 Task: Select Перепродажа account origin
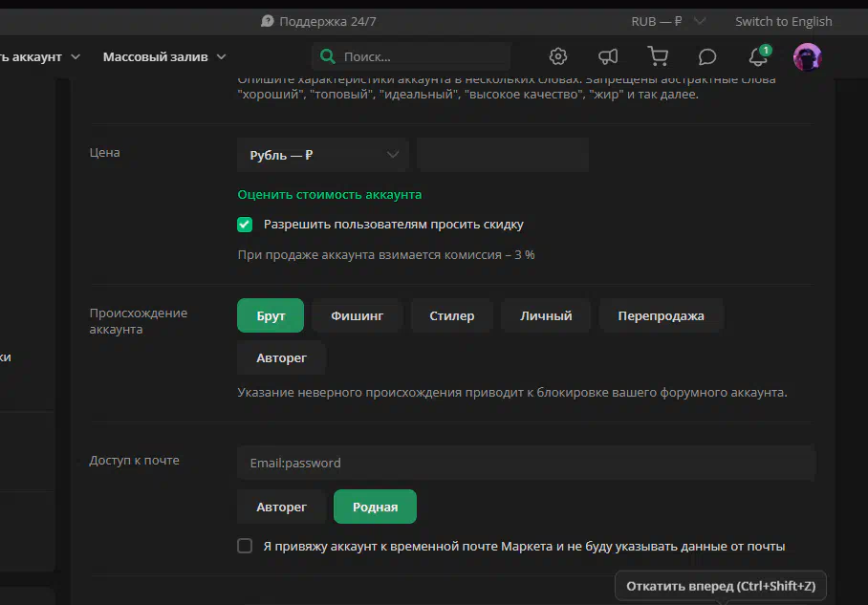tap(661, 315)
